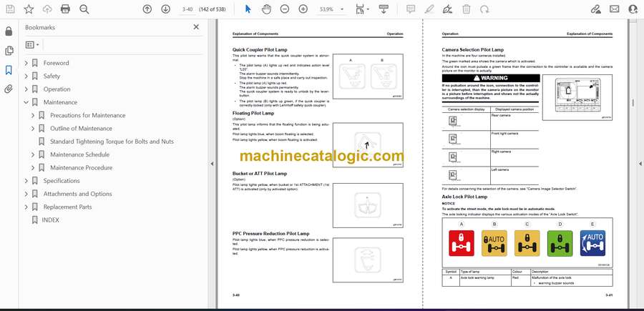Zoom in with the plus icon
Screen dimensions: 644x311
303,9
